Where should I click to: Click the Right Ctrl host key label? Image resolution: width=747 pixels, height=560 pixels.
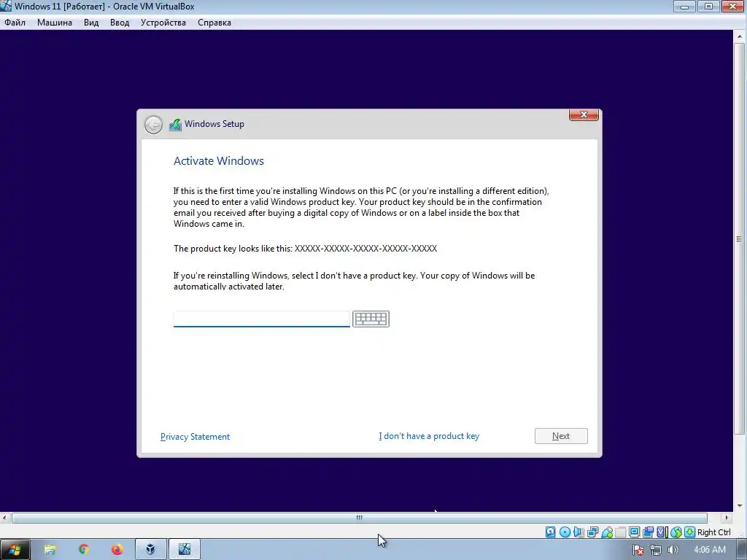pyautogui.click(x=713, y=532)
